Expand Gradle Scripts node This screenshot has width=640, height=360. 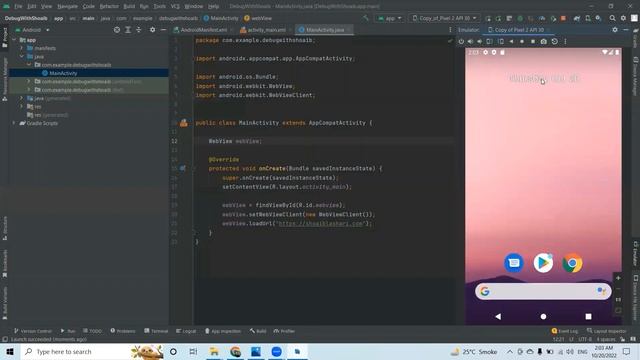[x=14, y=123]
